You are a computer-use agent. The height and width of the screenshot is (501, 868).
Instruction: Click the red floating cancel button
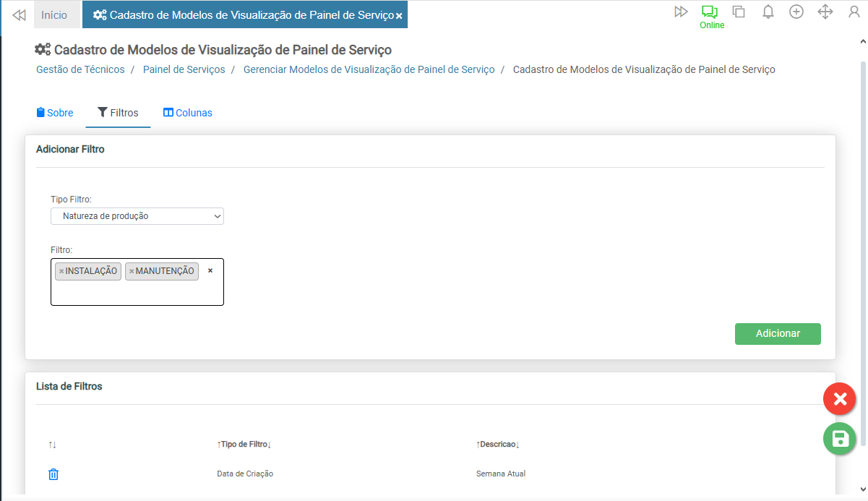pyautogui.click(x=839, y=399)
